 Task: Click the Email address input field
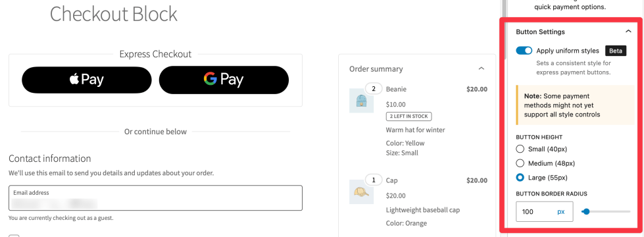click(x=156, y=198)
